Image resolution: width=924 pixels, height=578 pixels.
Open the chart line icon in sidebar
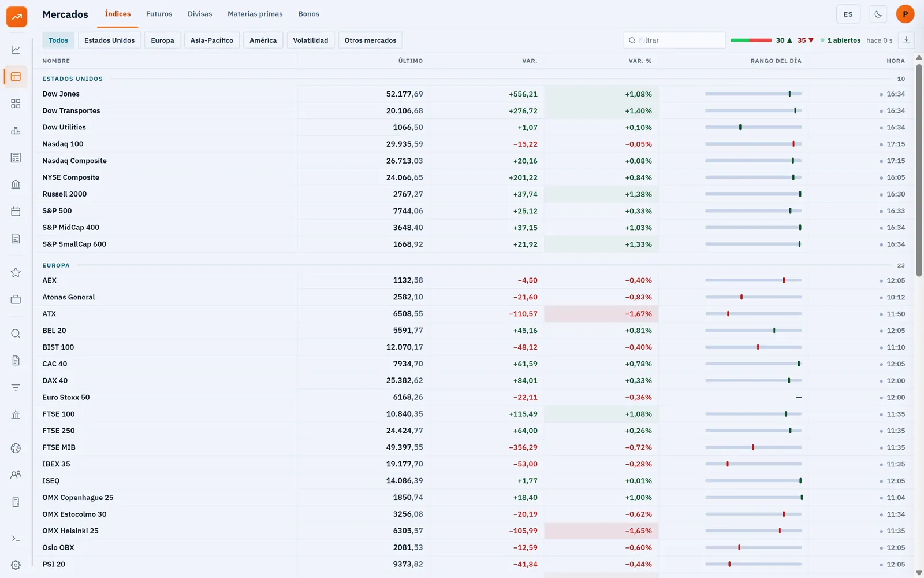(x=16, y=50)
